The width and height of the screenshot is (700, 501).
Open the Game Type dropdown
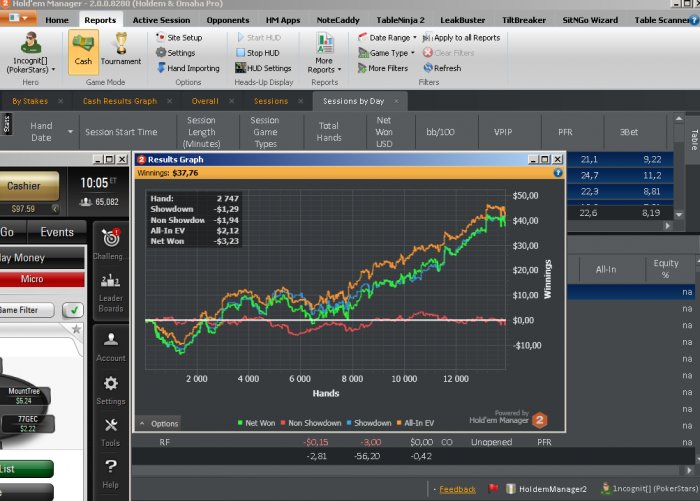click(x=386, y=53)
